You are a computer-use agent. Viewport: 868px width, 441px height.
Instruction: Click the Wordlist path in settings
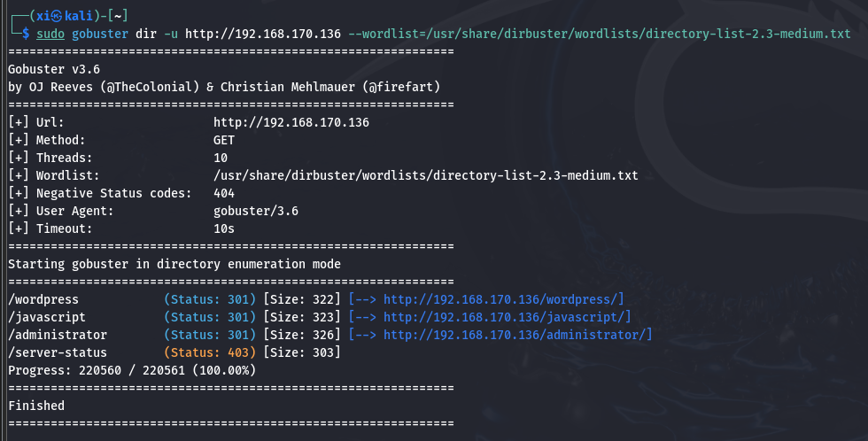426,175
